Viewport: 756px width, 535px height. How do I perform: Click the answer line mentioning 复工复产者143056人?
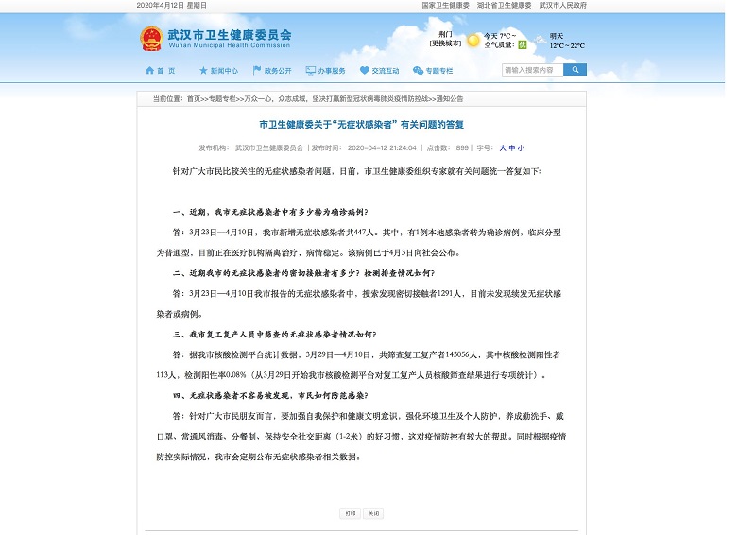pyautogui.click(x=367, y=355)
